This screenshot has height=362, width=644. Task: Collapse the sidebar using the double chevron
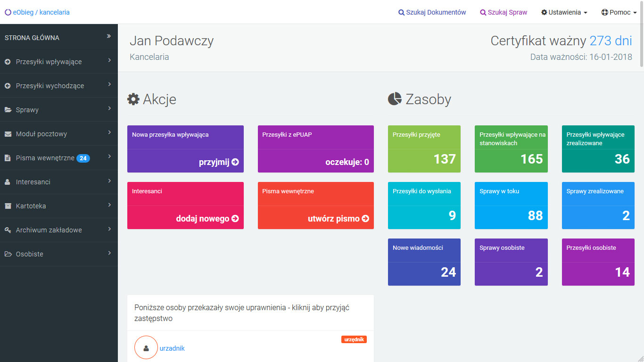108,36
